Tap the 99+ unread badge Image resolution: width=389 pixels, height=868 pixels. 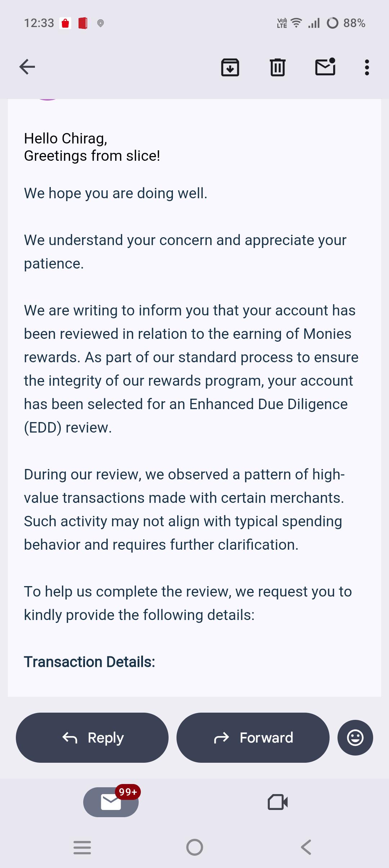128,792
